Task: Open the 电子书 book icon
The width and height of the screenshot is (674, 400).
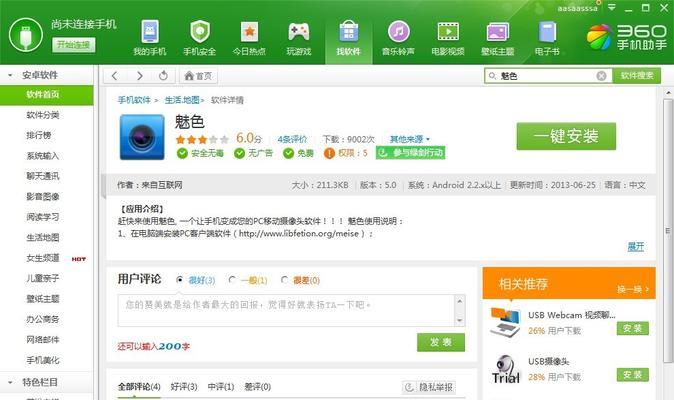Action: (547, 32)
